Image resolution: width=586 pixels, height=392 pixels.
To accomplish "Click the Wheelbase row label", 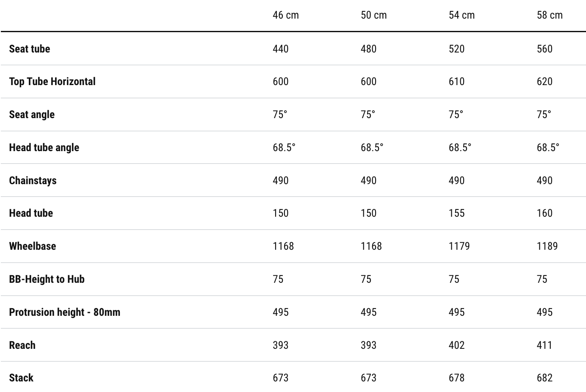I will point(32,246).
